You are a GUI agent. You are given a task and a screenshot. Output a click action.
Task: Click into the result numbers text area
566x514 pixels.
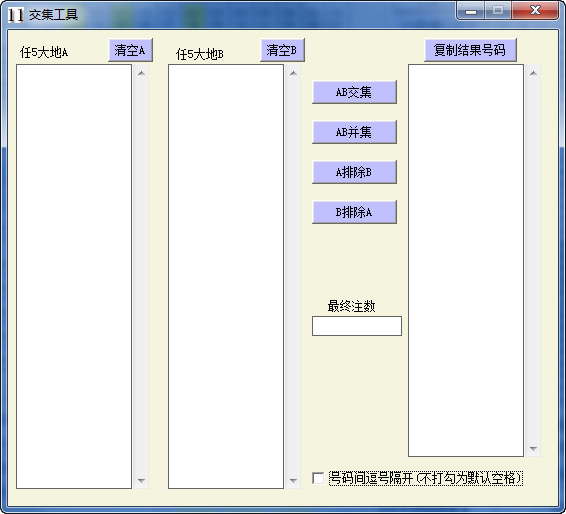click(x=466, y=261)
